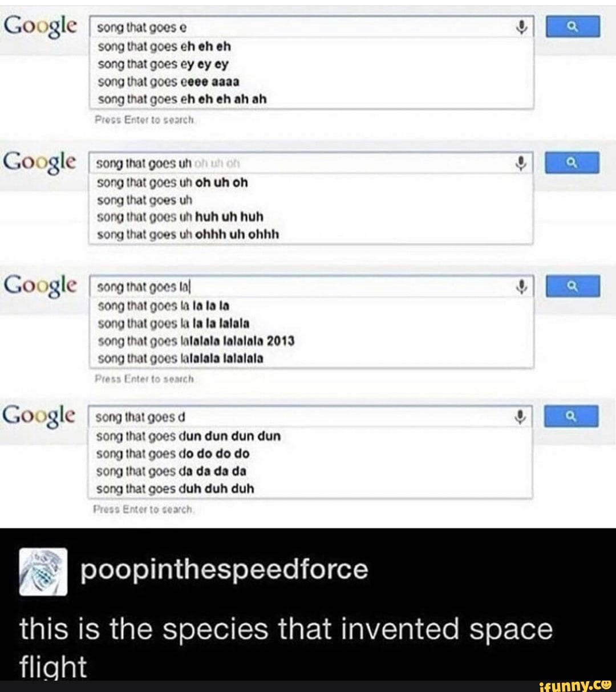Click the poopinthespeedforce profile avatar

[43, 572]
